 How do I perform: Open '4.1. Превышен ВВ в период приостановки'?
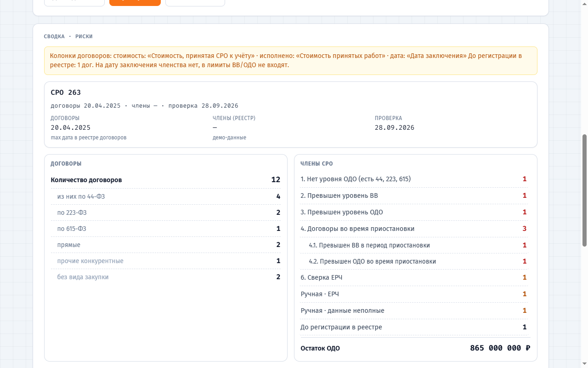414,245
